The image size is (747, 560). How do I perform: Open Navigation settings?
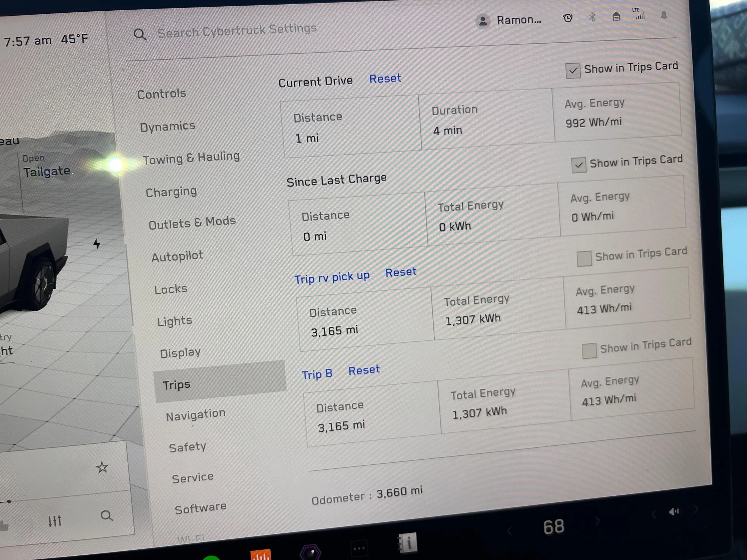[x=196, y=415]
